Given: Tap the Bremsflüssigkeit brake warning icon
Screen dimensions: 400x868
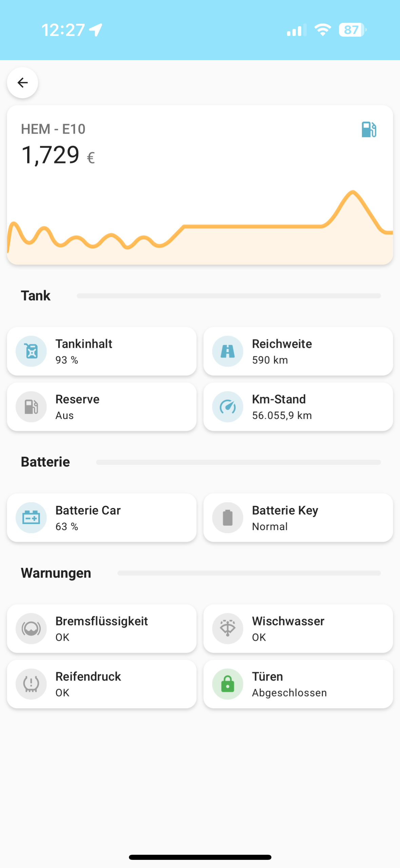Looking at the screenshot, I should (x=31, y=629).
